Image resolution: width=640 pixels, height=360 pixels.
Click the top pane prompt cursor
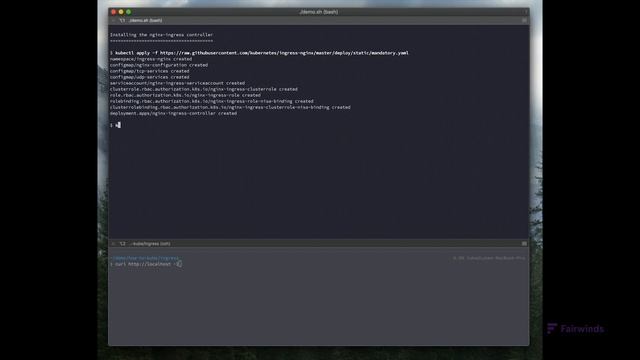[x=118, y=125]
